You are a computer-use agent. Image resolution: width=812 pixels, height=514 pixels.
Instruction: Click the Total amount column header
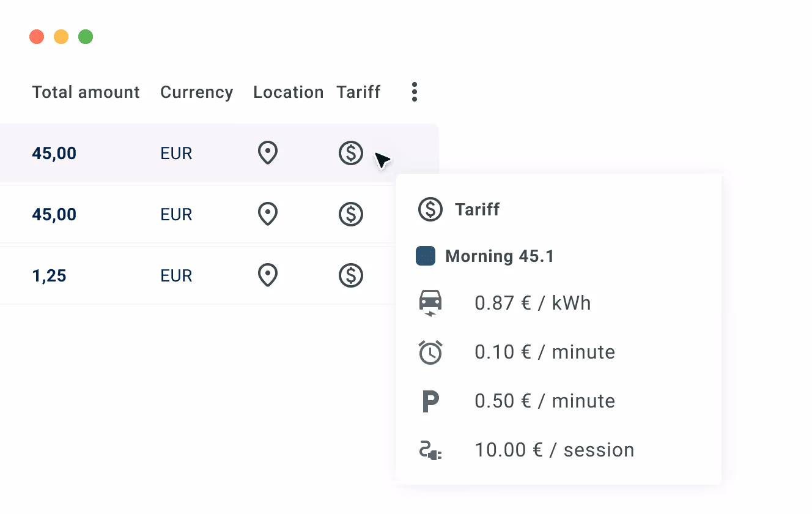86,92
